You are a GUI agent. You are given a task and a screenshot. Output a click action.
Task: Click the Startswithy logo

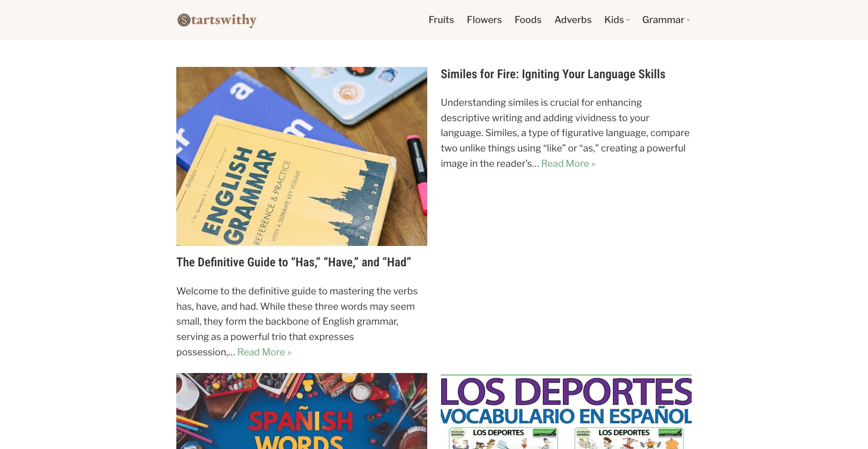pos(217,20)
